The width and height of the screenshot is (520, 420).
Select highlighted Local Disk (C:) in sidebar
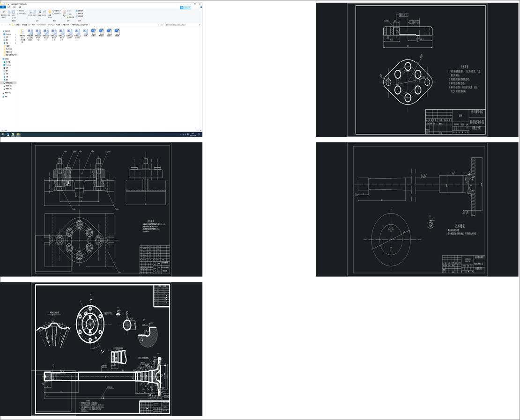pos(9,82)
